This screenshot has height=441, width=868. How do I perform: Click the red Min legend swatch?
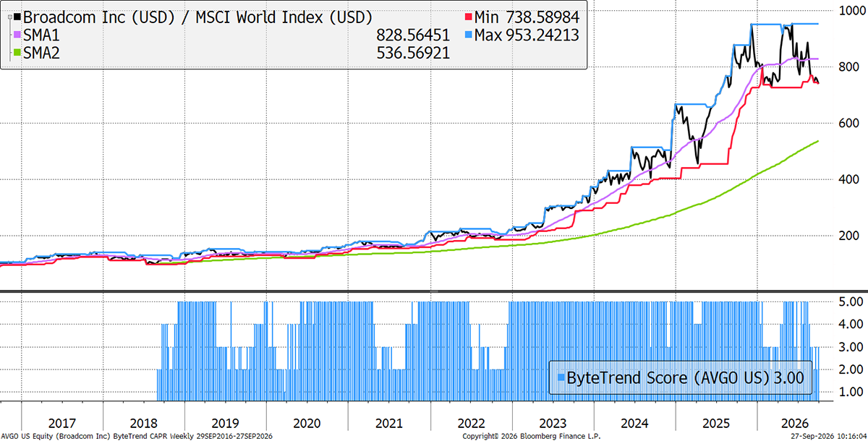click(468, 16)
